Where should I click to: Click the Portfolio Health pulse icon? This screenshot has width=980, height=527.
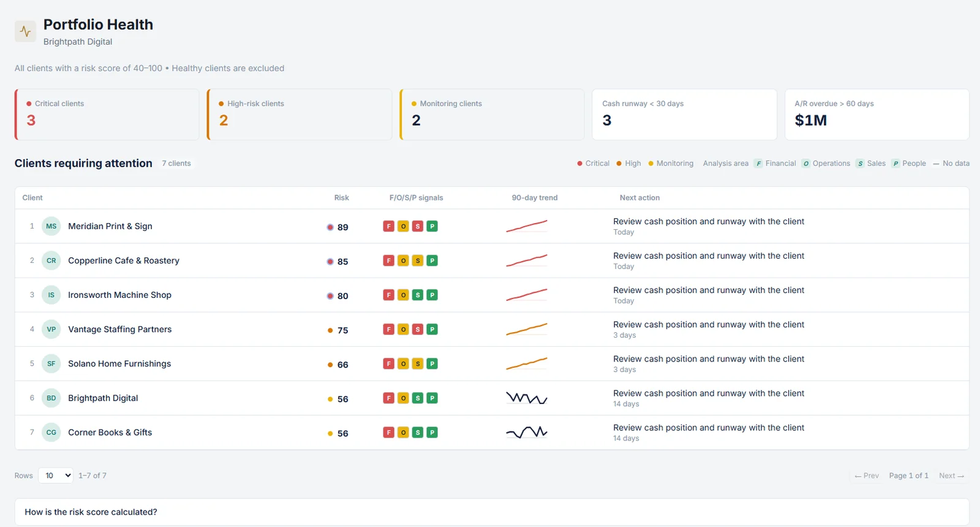click(25, 31)
